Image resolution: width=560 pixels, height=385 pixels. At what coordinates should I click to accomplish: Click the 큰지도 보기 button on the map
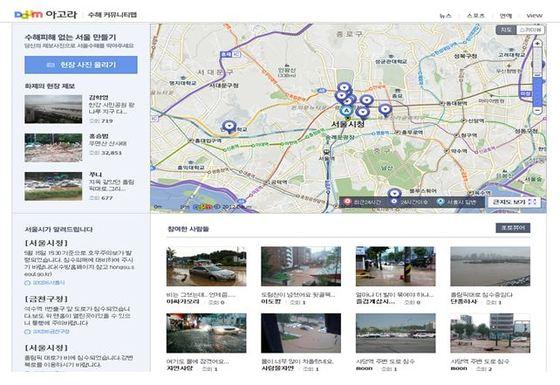[515, 202]
